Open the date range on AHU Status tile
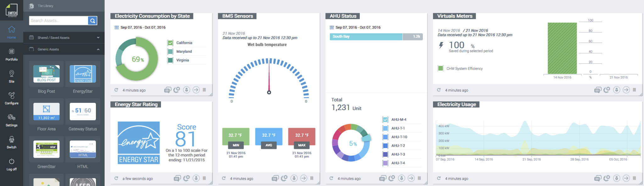The height and width of the screenshot is (186, 644). click(x=355, y=28)
